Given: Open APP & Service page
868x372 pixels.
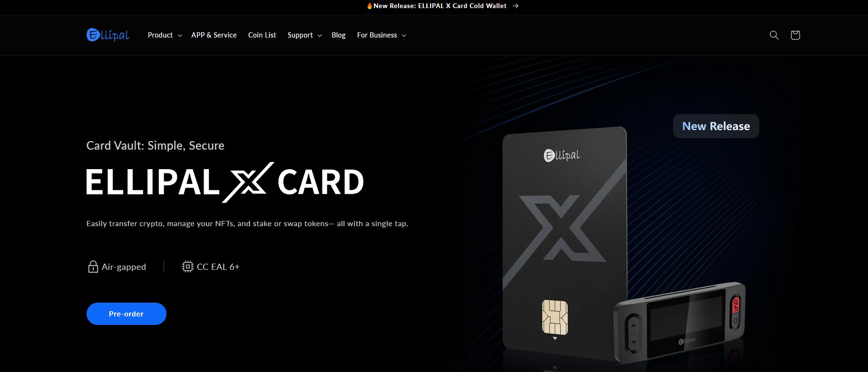Looking at the screenshot, I should 214,35.
